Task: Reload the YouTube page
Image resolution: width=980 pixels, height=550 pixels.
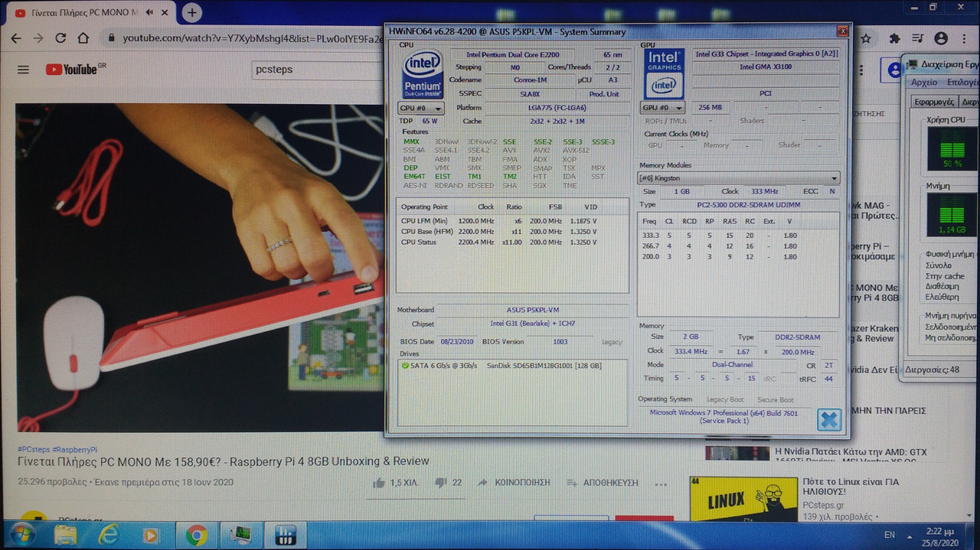Action: point(60,38)
